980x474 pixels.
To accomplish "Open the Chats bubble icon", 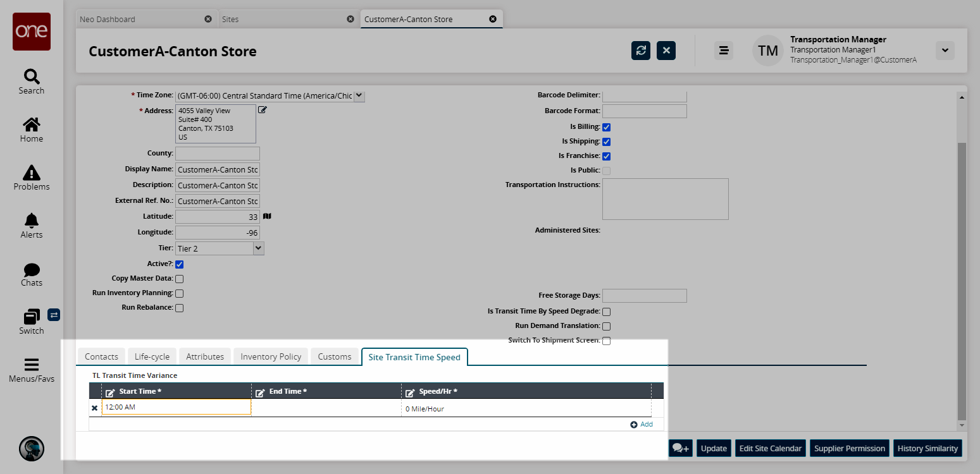I will pos(31,270).
